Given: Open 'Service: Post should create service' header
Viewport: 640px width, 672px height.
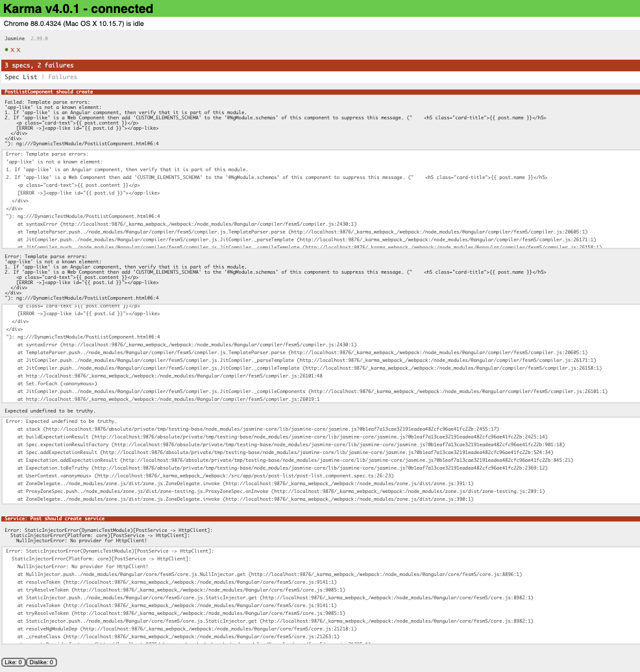Looking at the screenshot, I should (x=54, y=518).
